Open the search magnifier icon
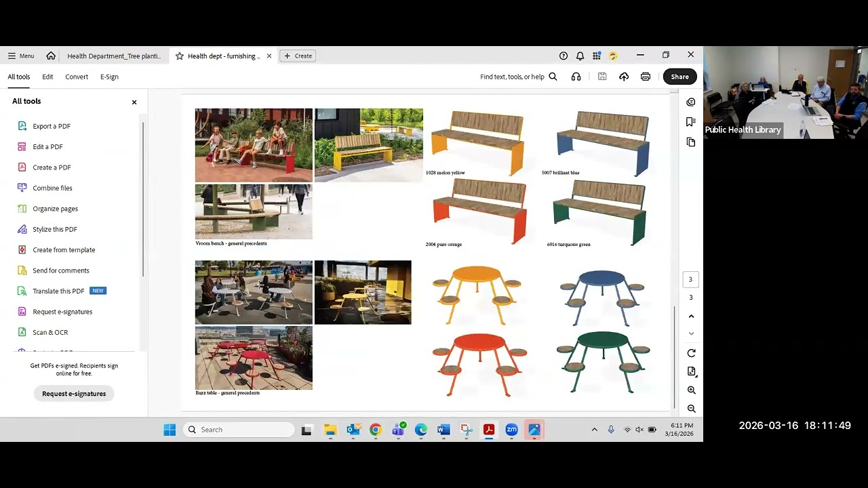Screen dimensions: 868x488 [553, 77]
